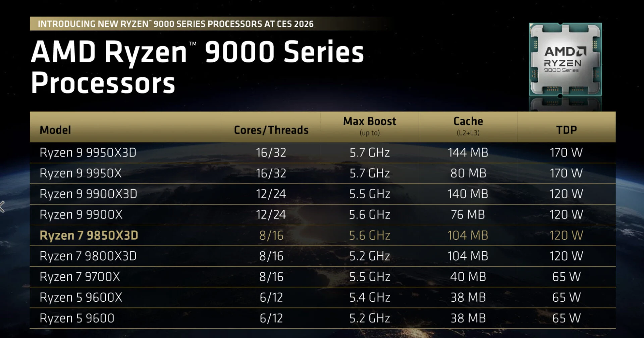644x338 pixels.
Task: Select the Ryzen 5 9600X model name
Action: click(81, 297)
